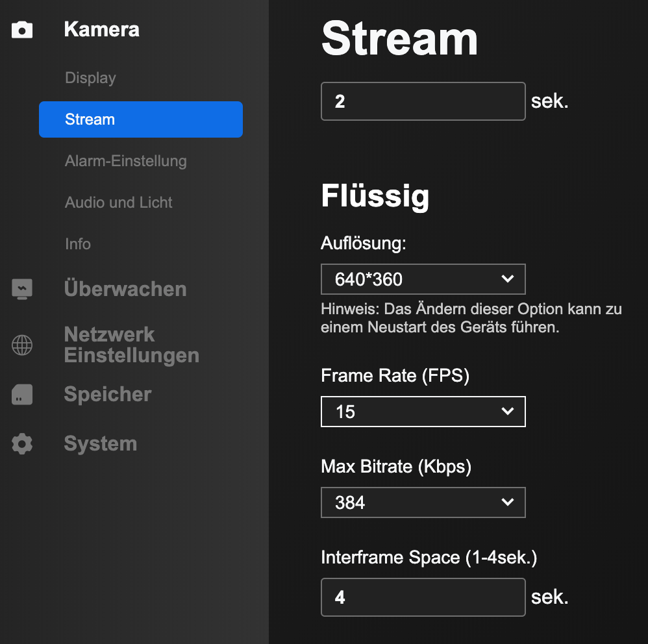Image resolution: width=648 pixels, height=644 pixels.
Task: Select the Überwachen monitor icon
Action: click(x=22, y=289)
